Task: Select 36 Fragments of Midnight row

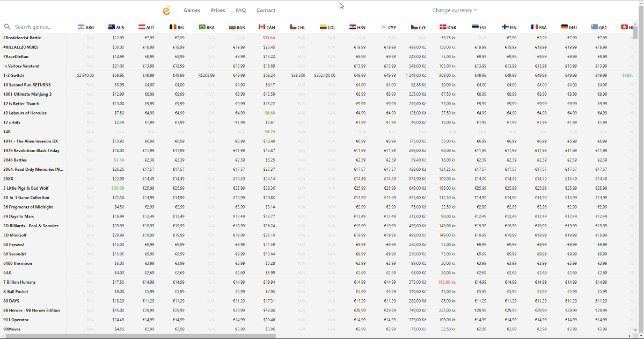Action: coord(28,207)
